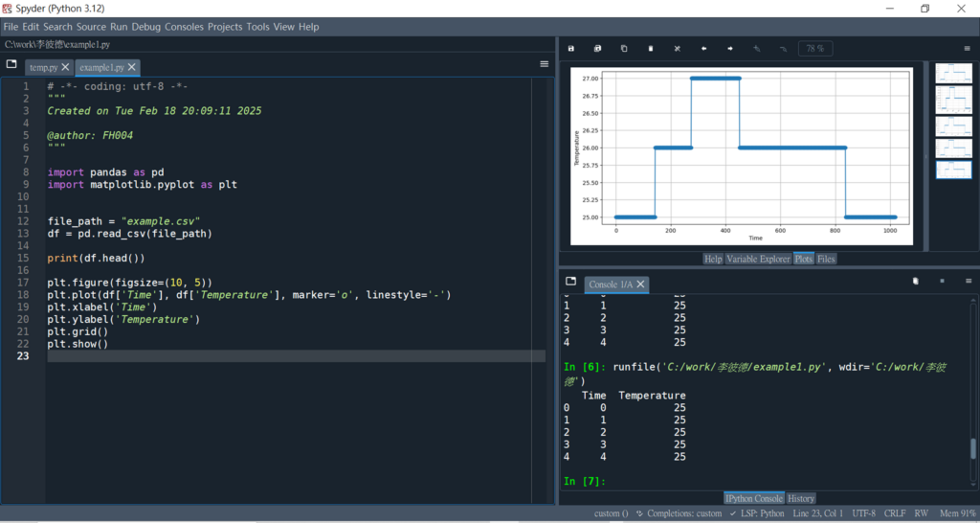The width and height of the screenshot is (980, 523).
Task: Copy plot to clipboard
Action: point(624,48)
